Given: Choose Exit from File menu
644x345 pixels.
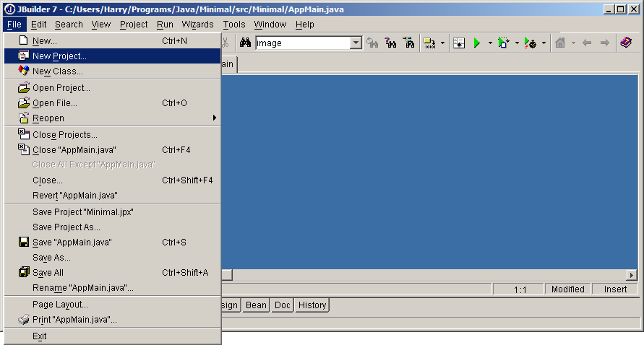Looking at the screenshot, I should 113,336.
